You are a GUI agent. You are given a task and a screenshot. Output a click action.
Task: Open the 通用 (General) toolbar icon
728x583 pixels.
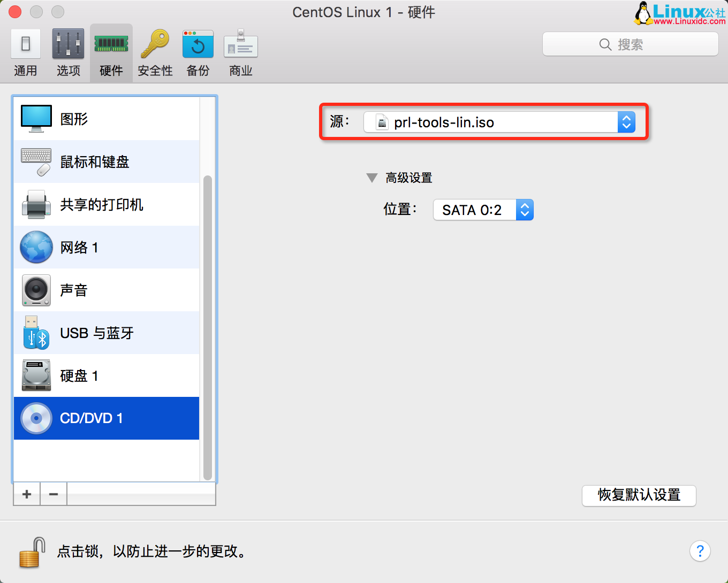tap(26, 44)
